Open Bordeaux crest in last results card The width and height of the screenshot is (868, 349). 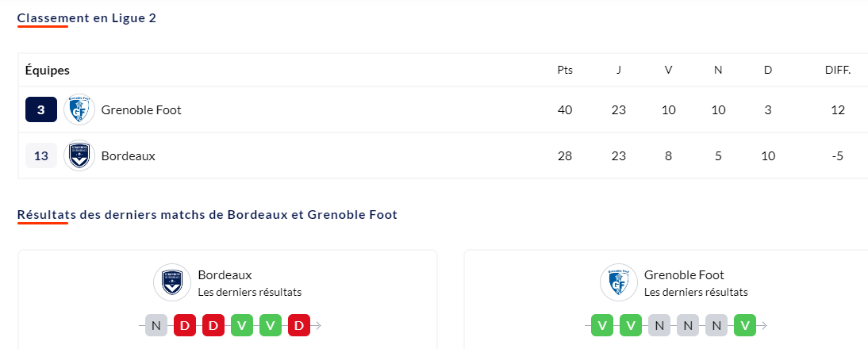169,282
